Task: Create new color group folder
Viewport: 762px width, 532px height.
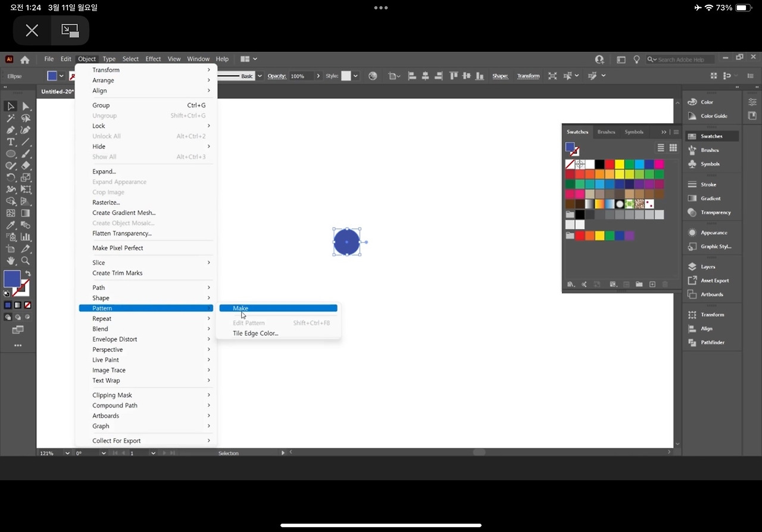Action: coord(639,284)
